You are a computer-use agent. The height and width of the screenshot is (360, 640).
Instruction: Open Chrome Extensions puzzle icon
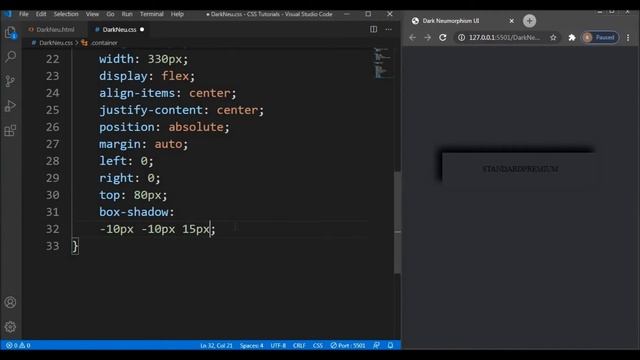coord(572,38)
